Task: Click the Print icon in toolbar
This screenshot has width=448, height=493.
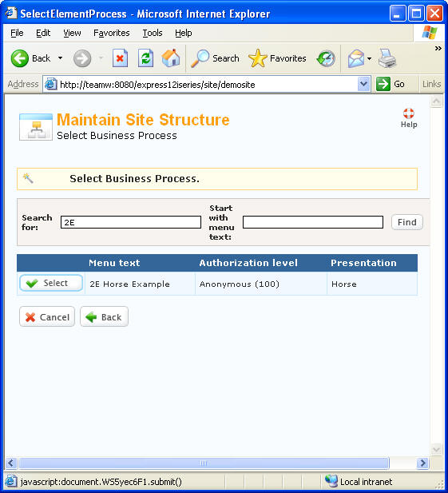Action: [x=387, y=58]
